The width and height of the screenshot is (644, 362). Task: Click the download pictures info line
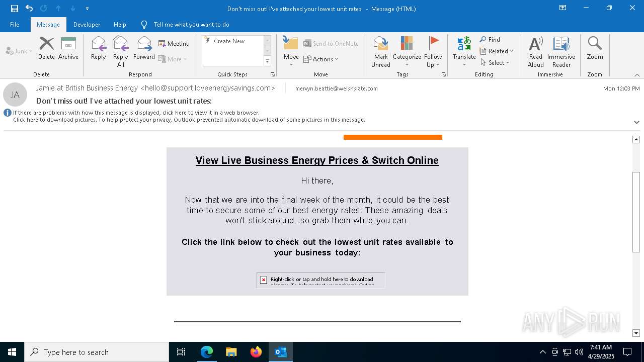[189, 120]
